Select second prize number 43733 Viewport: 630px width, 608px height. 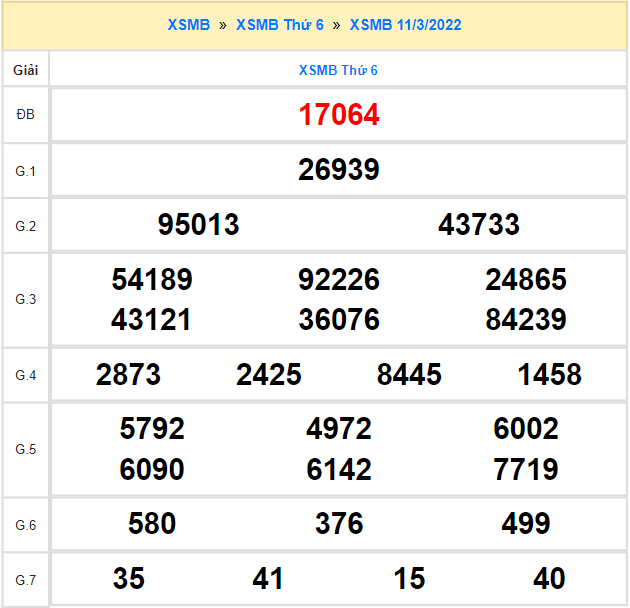479,225
